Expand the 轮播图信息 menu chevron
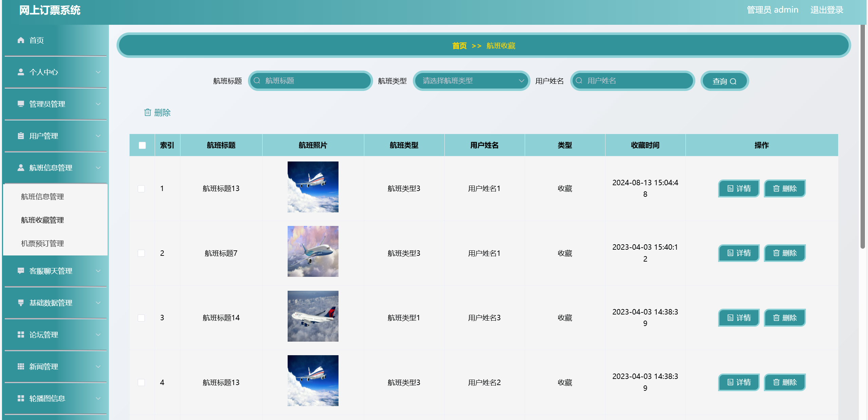 click(x=98, y=398)
